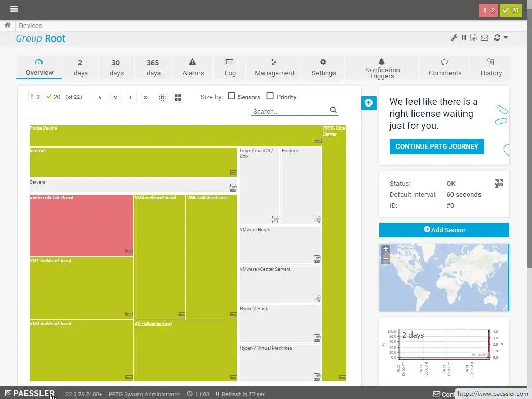Click the Linux / macOS / Unix group icon

275,219
